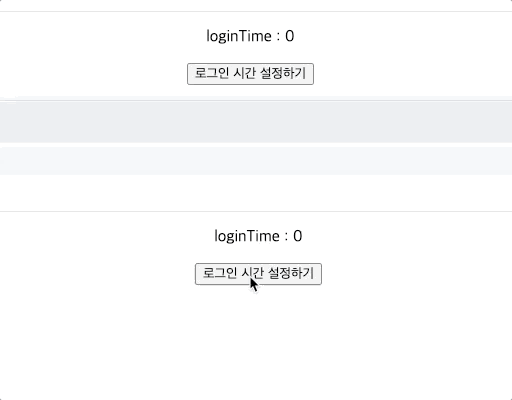The width and height of the screenshot is (512, 400).
Task: Click the white gap beneath the light gray band
Action: pos(256,193)
